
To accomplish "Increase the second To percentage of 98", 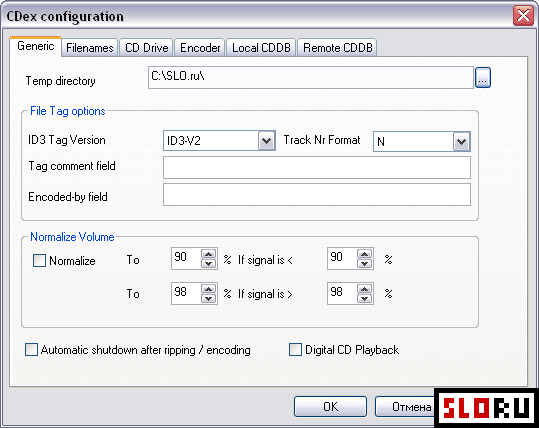I will (x=208, y=289).
